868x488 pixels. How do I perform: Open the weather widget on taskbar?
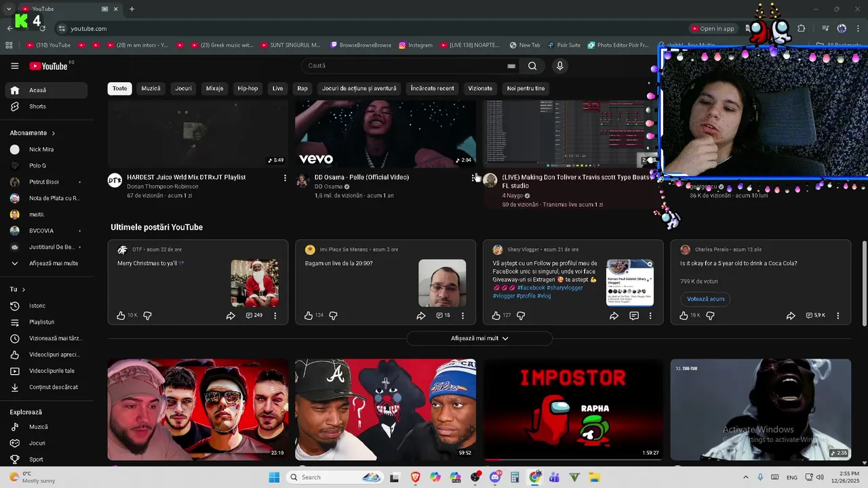32,477
